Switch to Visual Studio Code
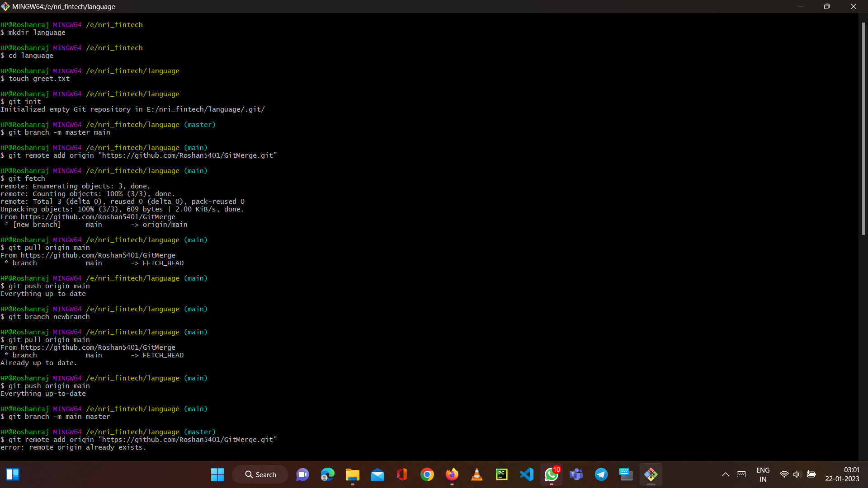 coord(526,474)
